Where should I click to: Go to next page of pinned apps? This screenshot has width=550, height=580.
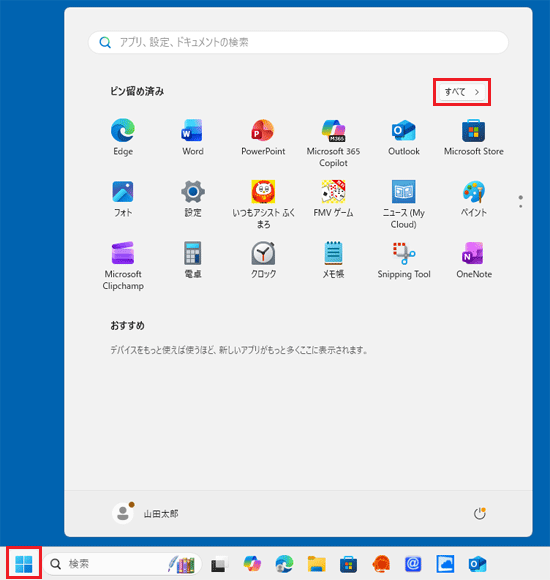pyautogui.click(x=521, y=206)
